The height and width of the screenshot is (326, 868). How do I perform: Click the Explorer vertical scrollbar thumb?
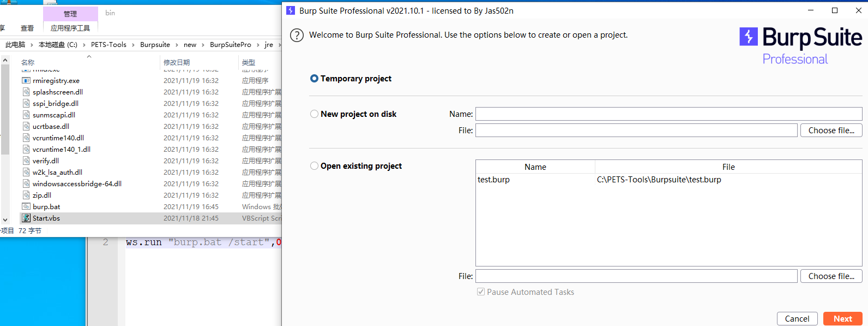(x=5, y=109)
